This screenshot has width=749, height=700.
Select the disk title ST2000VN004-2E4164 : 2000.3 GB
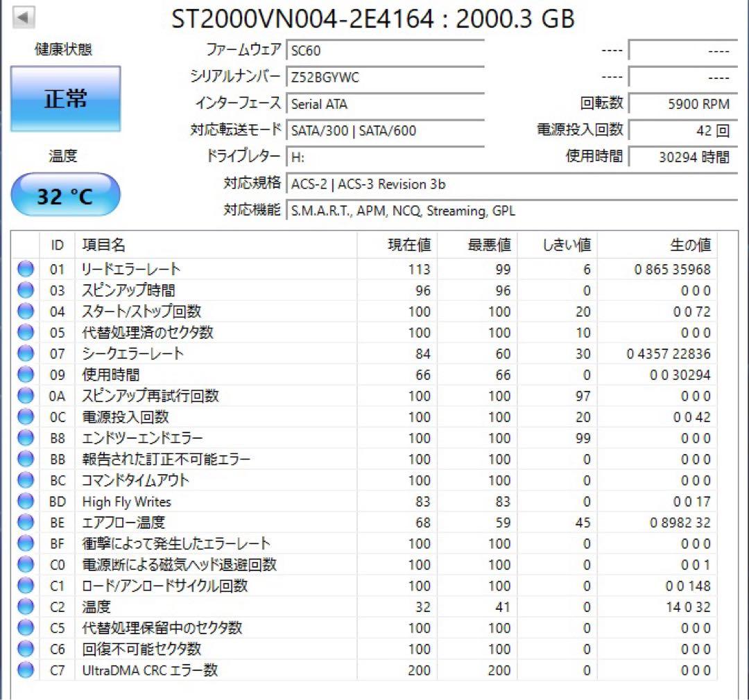point(372,19)
